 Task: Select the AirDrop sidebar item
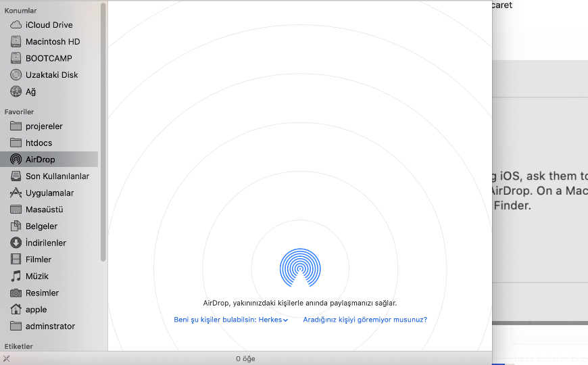tap(49, 160)
